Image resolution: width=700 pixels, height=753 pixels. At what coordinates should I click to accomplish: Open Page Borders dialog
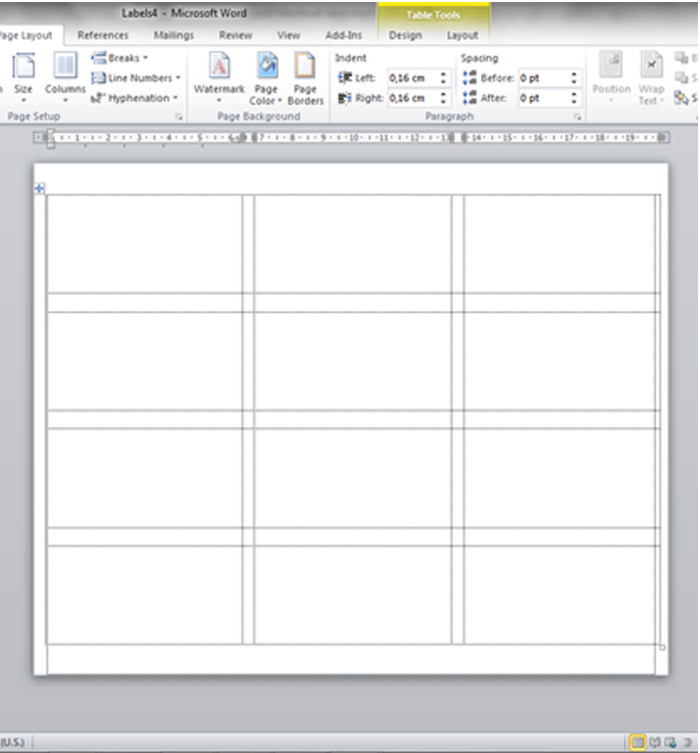click(x=305, y=78)
